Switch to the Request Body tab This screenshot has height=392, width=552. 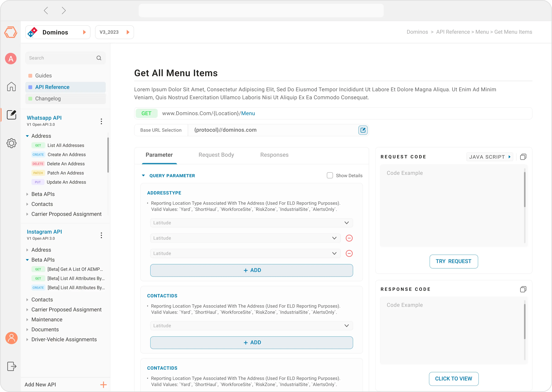pos(216,155)
